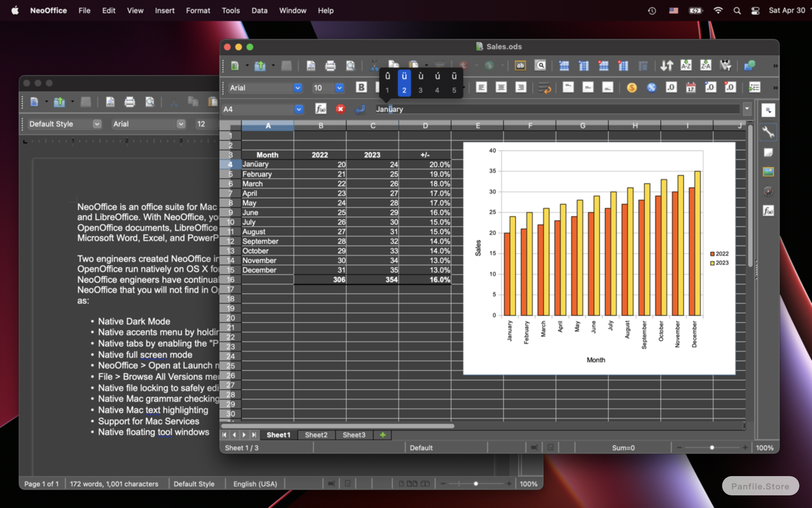The height and width of the screenshot is (508, 812).
Task: Adjust the spreadsheet zoom slider handle
Action: 712,448
